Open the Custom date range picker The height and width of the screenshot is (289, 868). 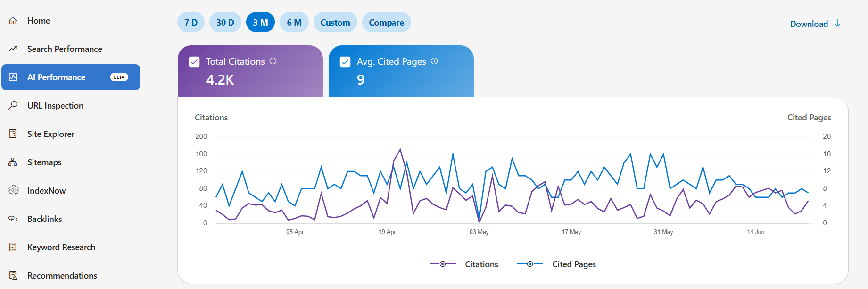coord(335,22)
